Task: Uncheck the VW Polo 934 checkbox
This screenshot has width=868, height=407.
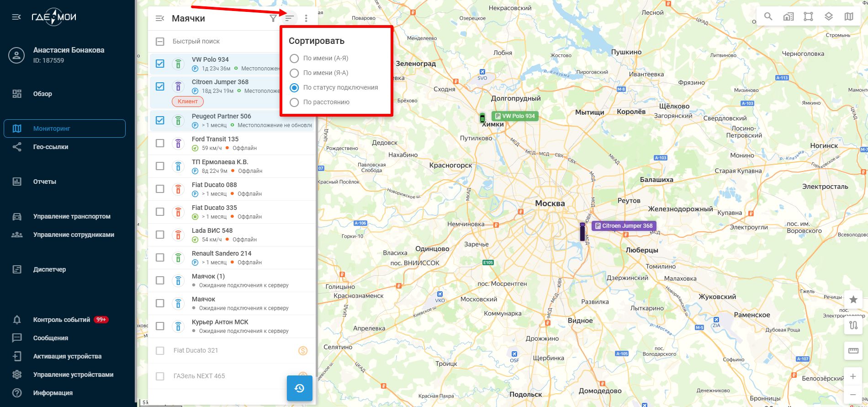Action: pos(160,64)
